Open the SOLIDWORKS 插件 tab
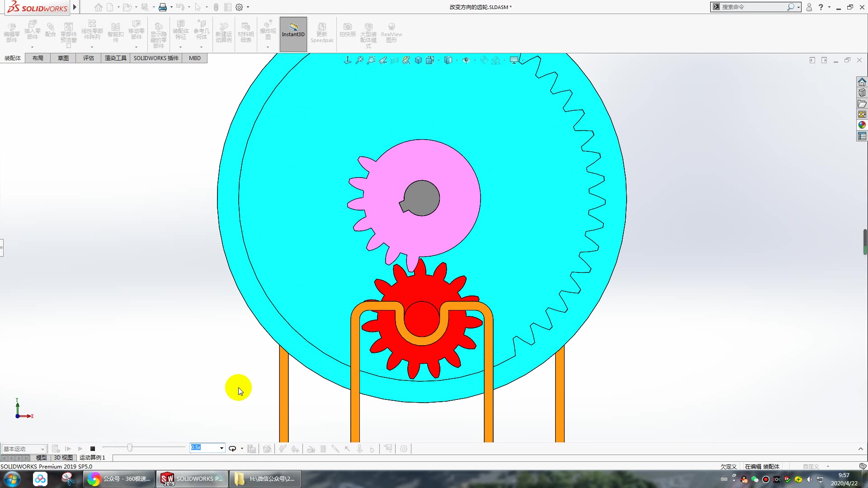This screenshot has width=868, height=488. pyautogui.click(x=156, y=58)
